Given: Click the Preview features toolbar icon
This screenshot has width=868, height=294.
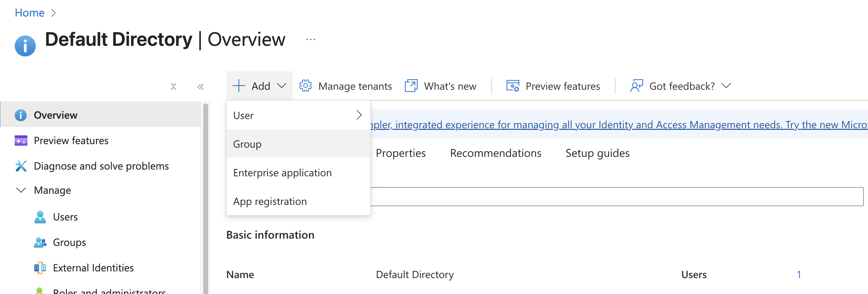Looking at the screenshot, I should pos(512,86).
